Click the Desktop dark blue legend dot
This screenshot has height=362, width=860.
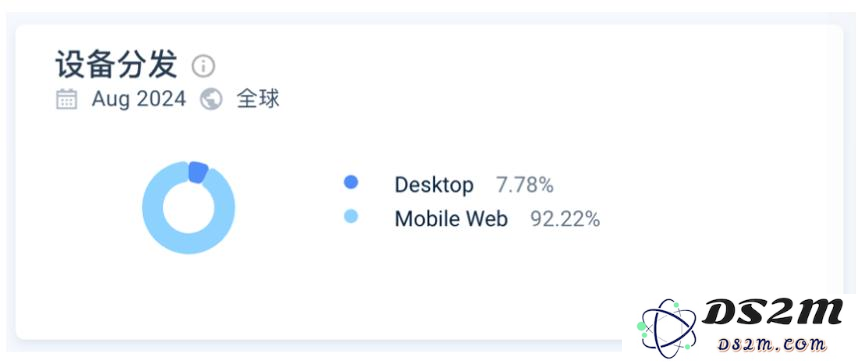[351, 183]
